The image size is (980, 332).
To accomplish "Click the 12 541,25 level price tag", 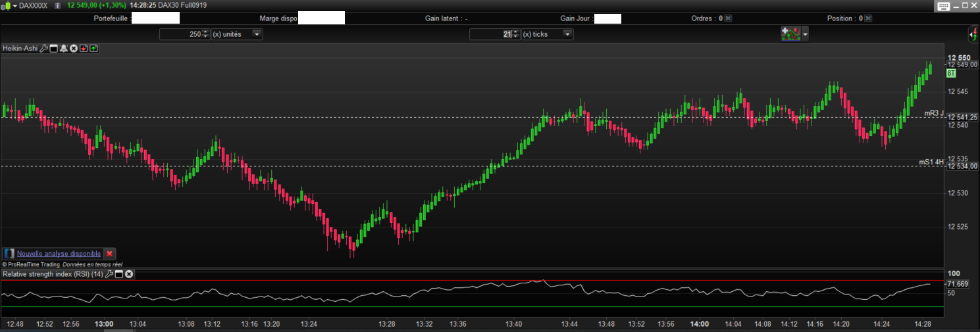I will point(961,117).
